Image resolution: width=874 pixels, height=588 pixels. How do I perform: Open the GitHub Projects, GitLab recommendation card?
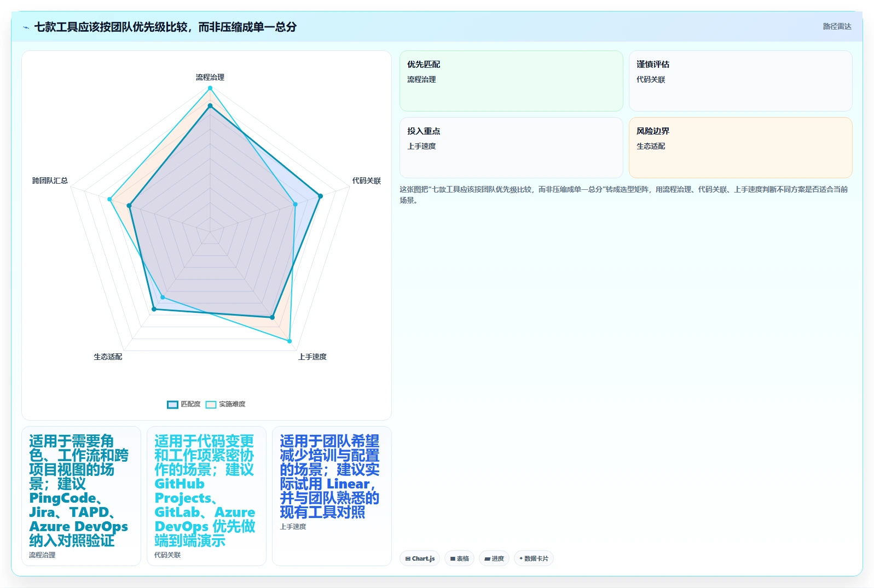click(206, 496)
